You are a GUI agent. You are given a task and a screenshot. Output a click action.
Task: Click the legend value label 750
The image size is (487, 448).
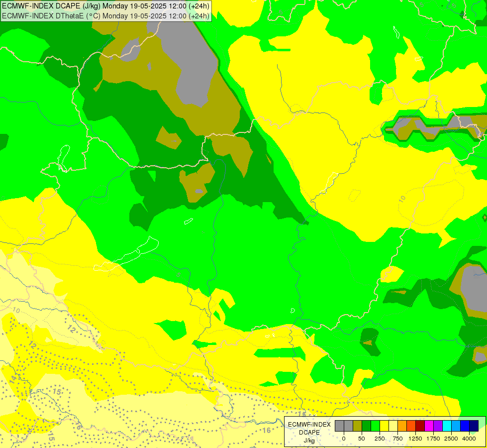pos(397,439)
